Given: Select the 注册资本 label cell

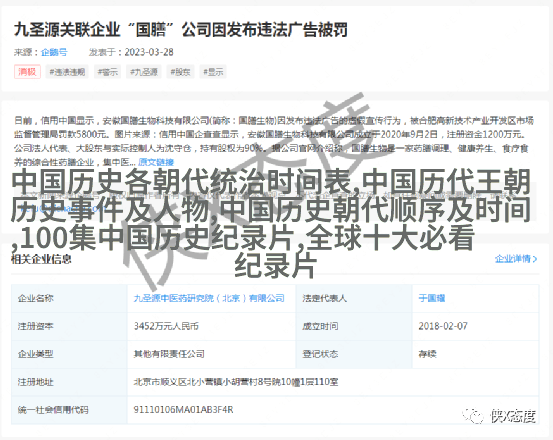Looking at the screenshot, I should 69,326.
